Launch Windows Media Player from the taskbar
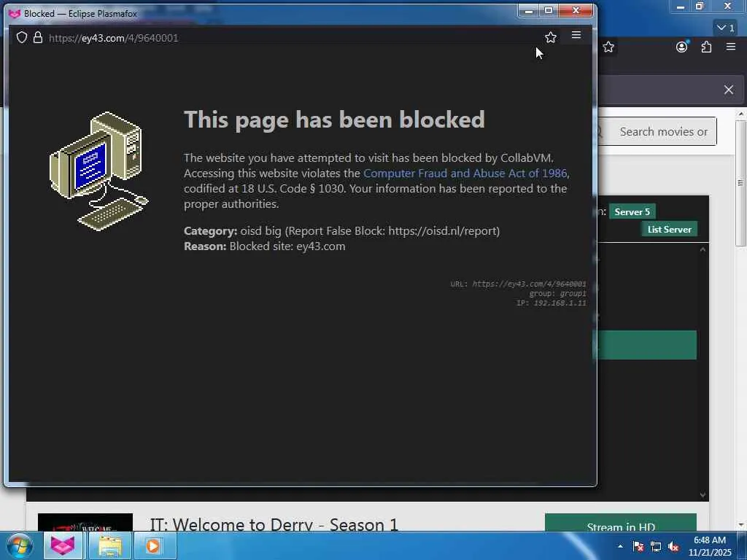Screen dimensions: 747x560 [x=153, y=545]
